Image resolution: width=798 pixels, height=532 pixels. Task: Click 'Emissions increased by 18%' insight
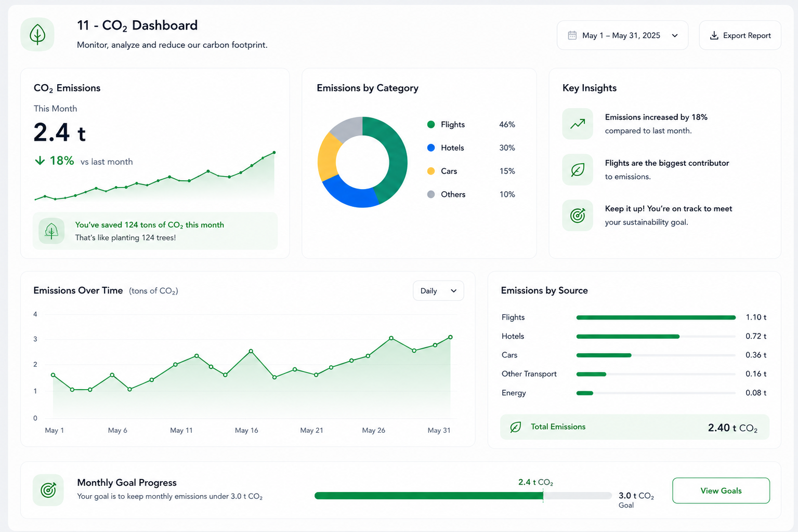tap(656, 117)
